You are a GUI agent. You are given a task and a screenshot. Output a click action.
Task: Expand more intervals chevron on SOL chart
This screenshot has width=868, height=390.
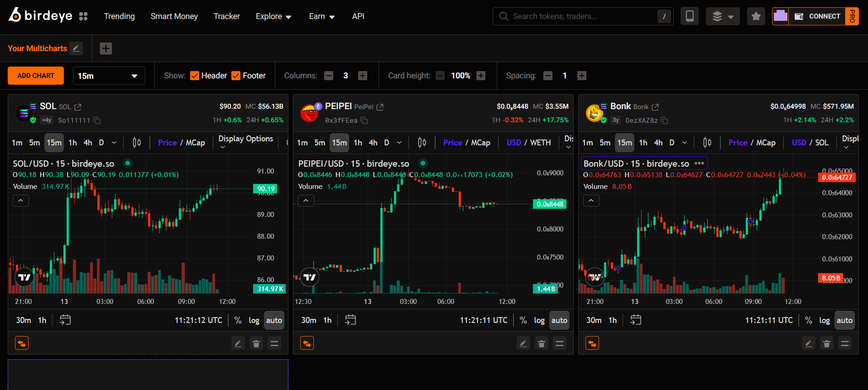[114, 143]
